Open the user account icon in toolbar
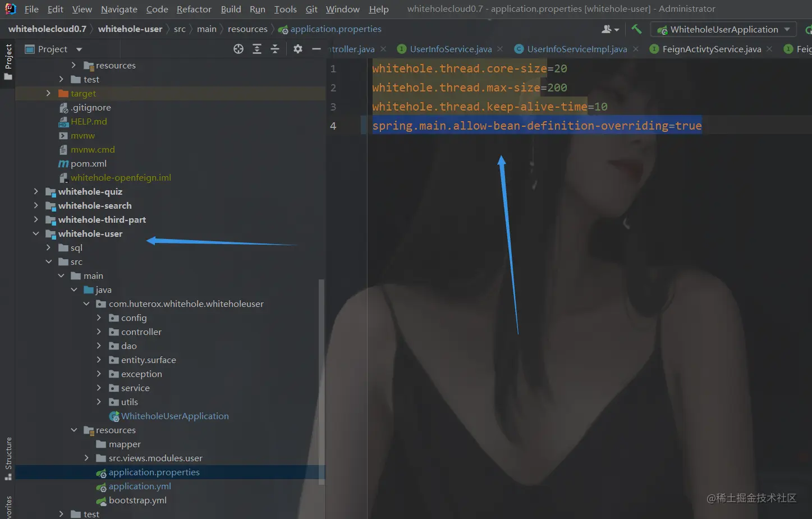The image size is (812, 519). (x=610, y=29)
